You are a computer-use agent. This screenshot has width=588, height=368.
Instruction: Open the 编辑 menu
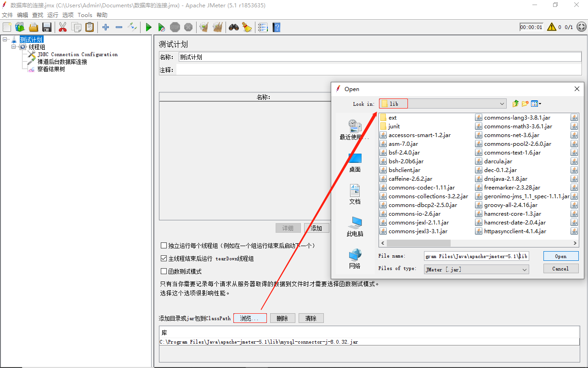click(23, 15)
